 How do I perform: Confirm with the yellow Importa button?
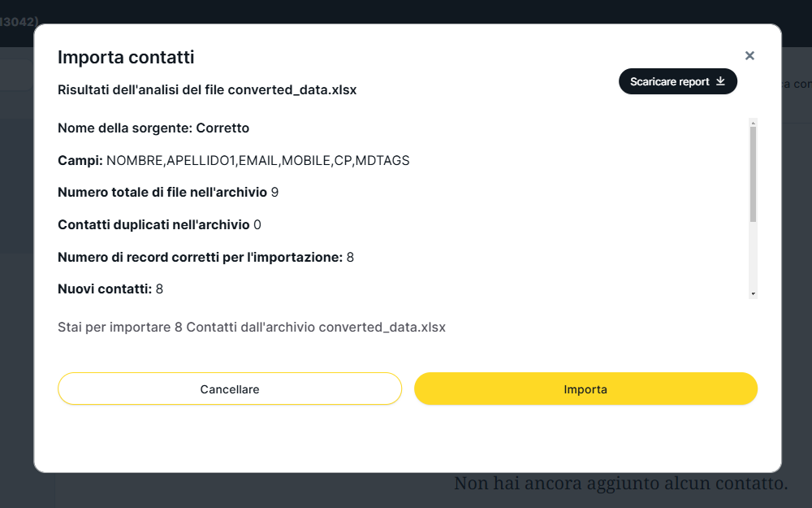pyautogui.click(x=585, y=389)
